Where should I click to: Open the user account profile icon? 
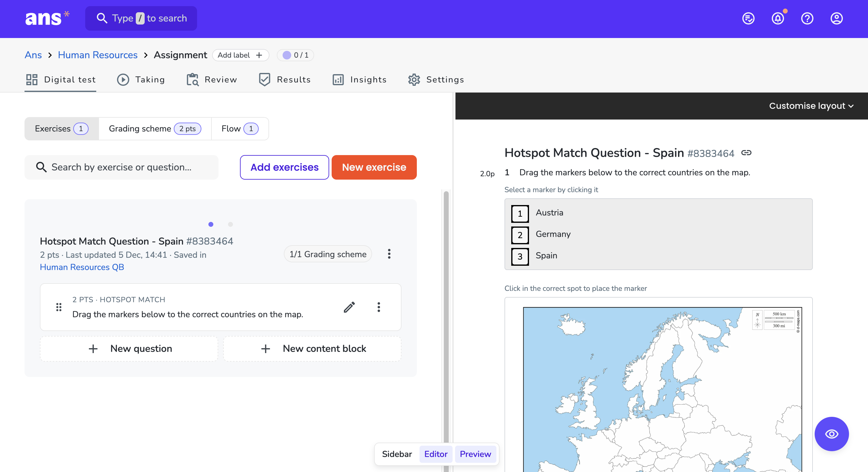[x=836, y=18]
